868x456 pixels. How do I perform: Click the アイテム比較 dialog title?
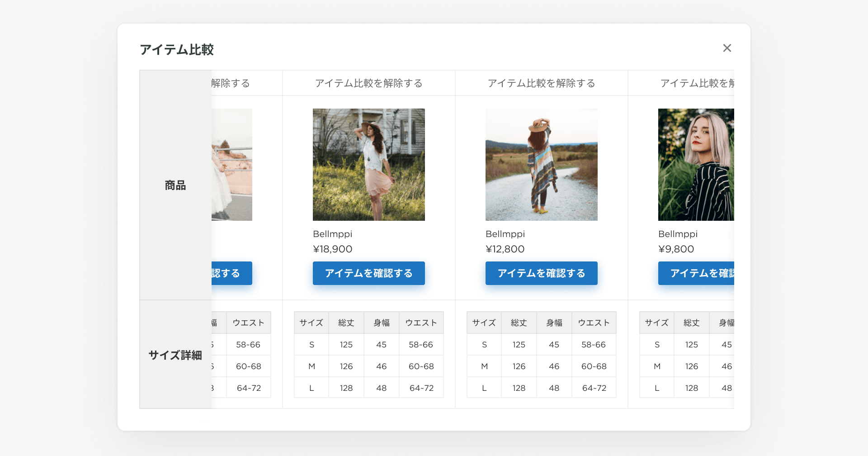point(177,49)
